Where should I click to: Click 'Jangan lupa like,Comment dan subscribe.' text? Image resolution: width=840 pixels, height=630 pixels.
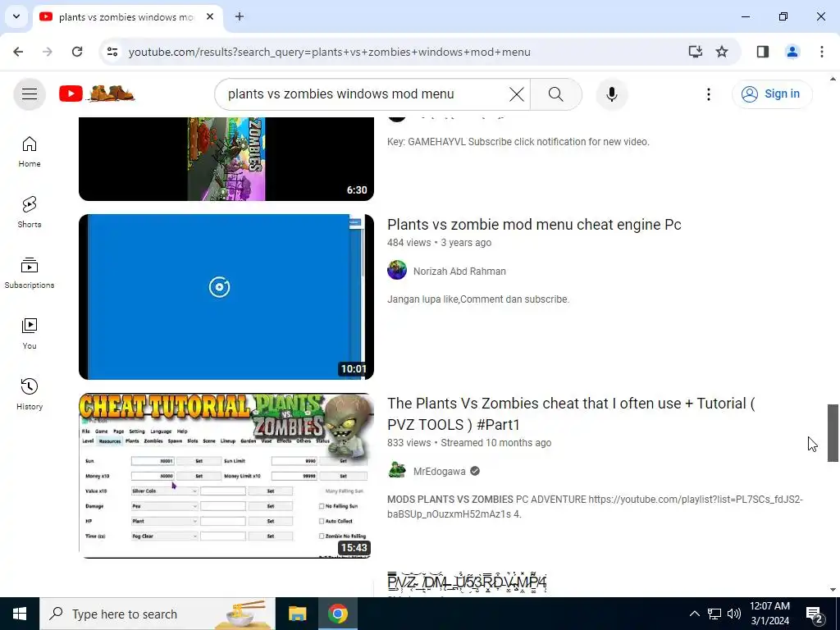(x=478, y=299)
